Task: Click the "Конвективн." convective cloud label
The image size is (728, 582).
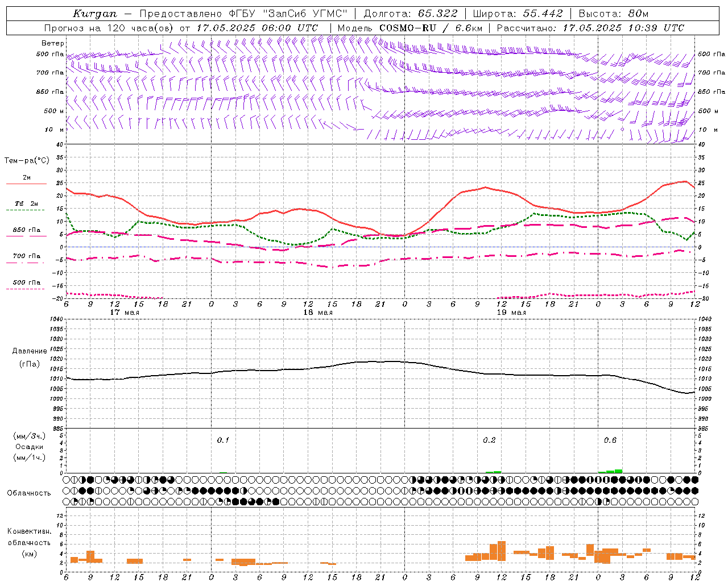Action: click(x=30, y=531)
